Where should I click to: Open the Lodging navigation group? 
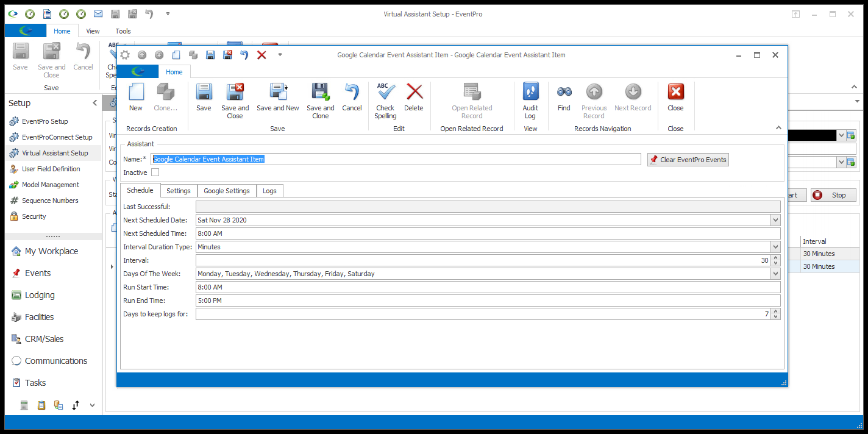(40, 295)
